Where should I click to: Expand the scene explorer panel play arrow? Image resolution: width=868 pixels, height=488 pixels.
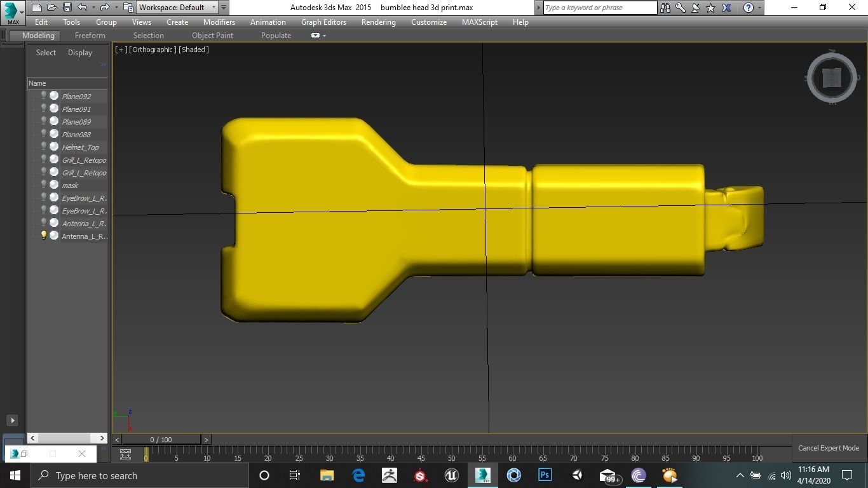(12, 420)
